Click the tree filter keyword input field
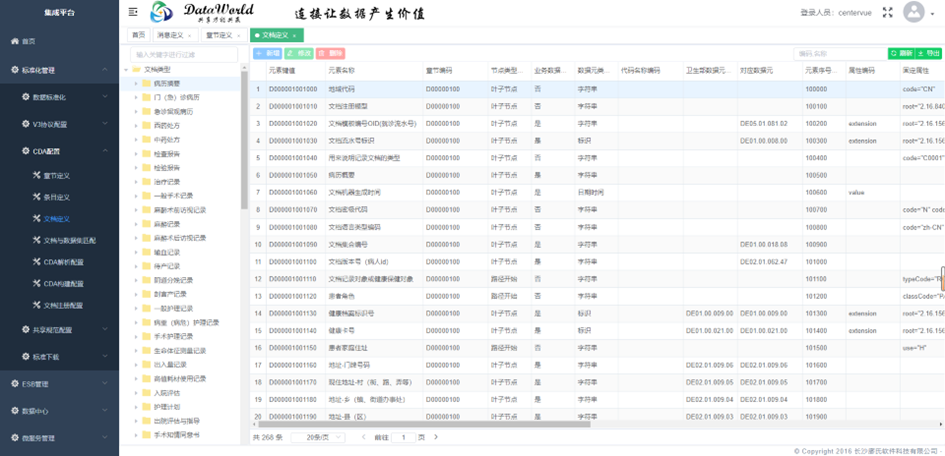 (x=184, y=55)
